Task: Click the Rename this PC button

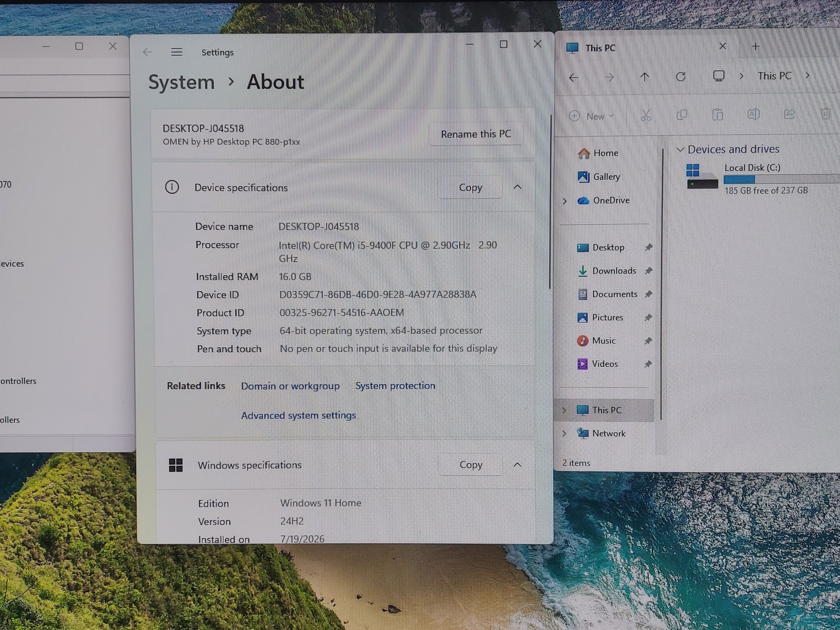Action: pyautogui.click(x=476, y=134)
